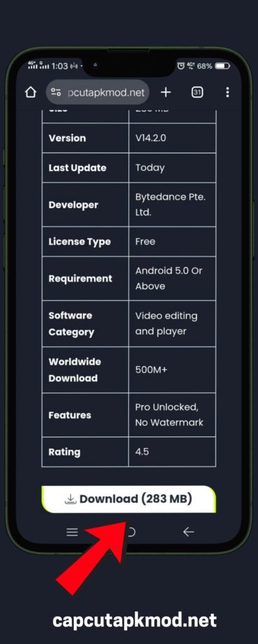Open tab switcher showing 31 tabs
This screenshot has width=258, height=644.
coord(197,92)
